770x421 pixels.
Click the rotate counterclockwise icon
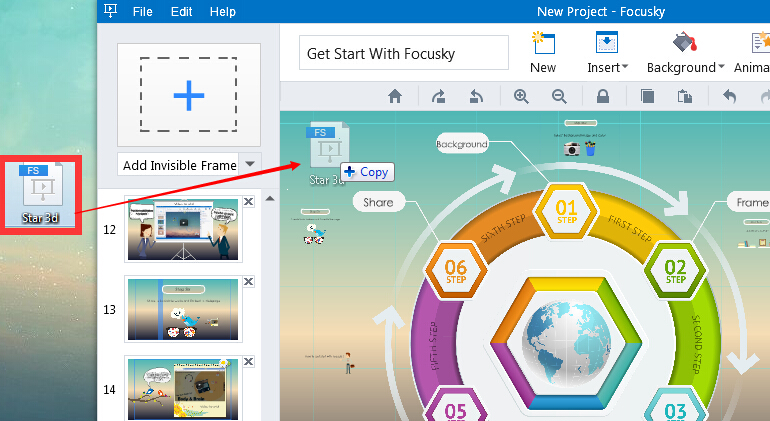476,96
